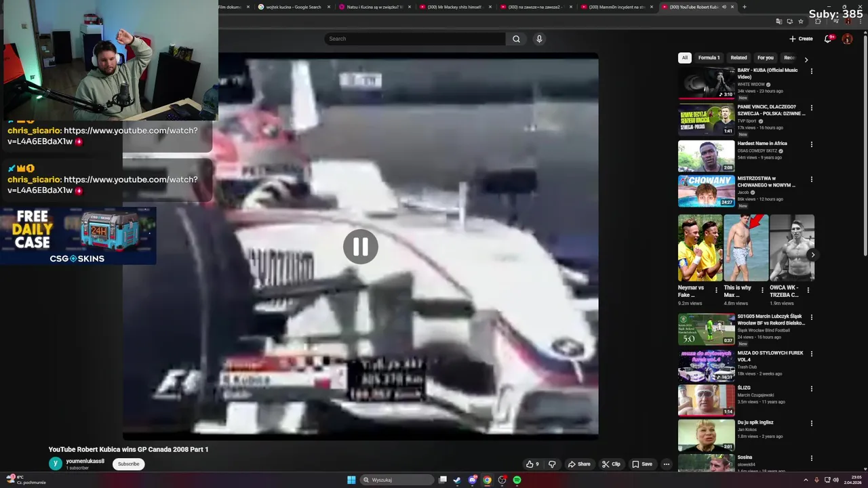Open PANIE VINCIC, DLACZEGO video thumbnail
This screenshot has height=488, width=868.
click(707, 120)
